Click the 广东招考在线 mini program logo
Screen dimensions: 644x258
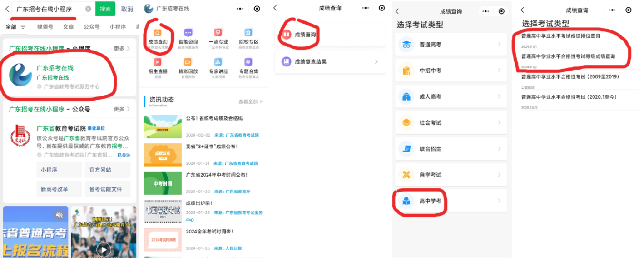(21, 75)
